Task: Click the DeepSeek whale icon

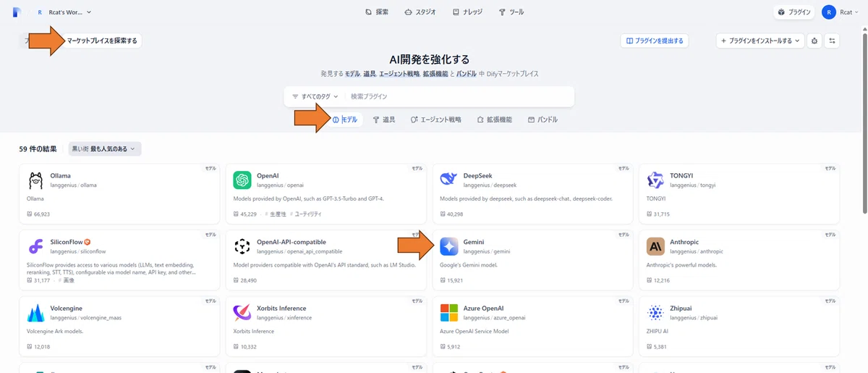Action: [448, 180]
